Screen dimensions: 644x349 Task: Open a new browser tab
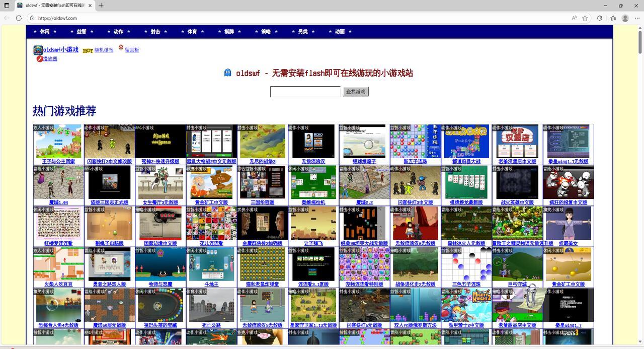click(x=101, y=6)
